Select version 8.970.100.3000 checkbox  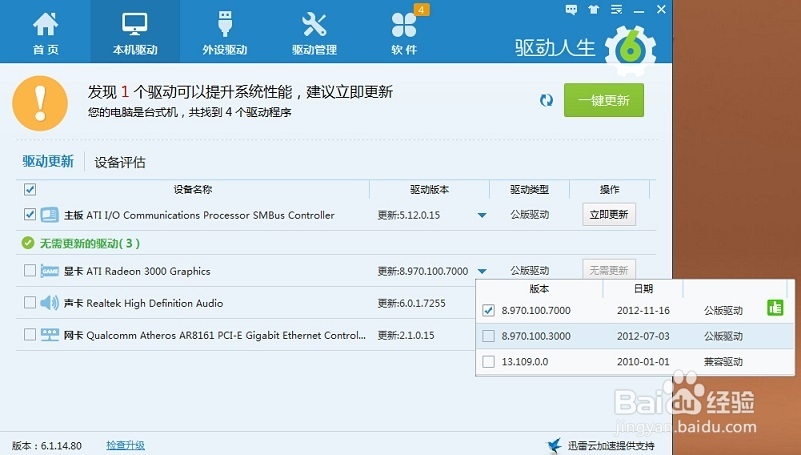pyautogui.click(x=488, y=336)
